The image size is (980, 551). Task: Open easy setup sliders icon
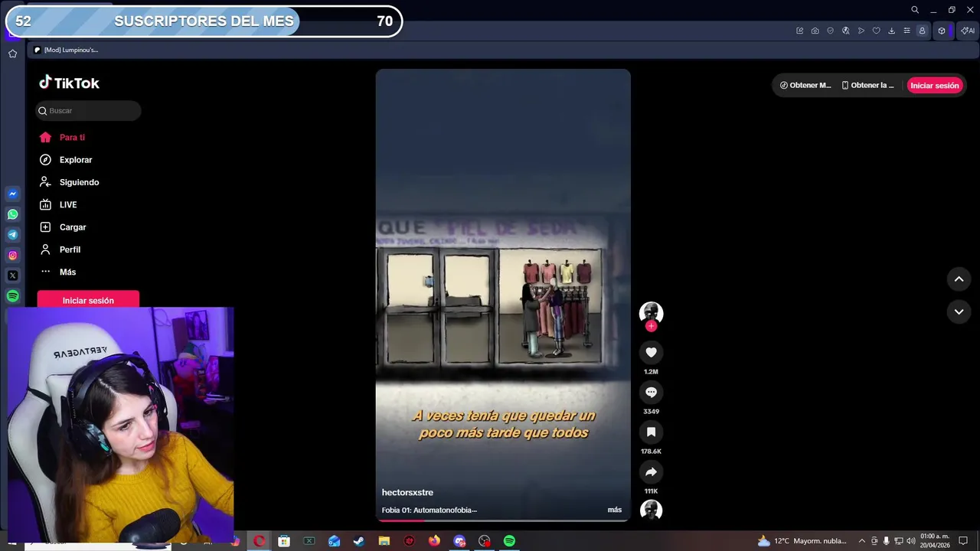(x=906, y=31)
